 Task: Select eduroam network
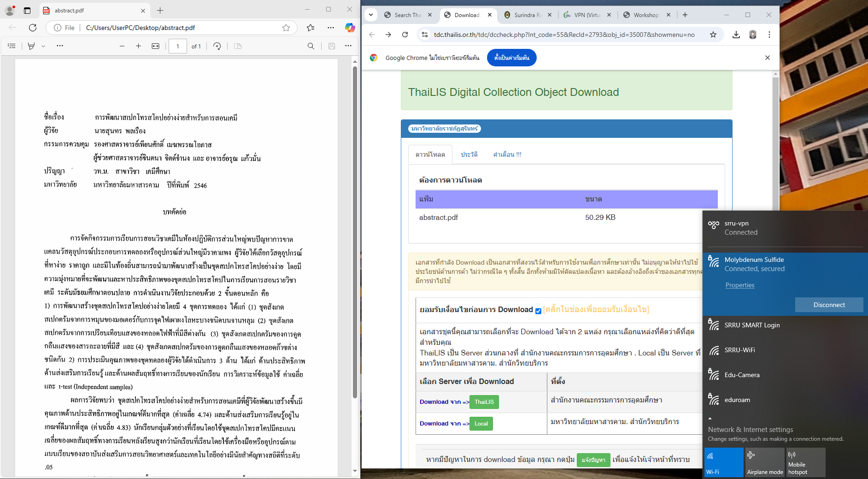pos(786,400)
